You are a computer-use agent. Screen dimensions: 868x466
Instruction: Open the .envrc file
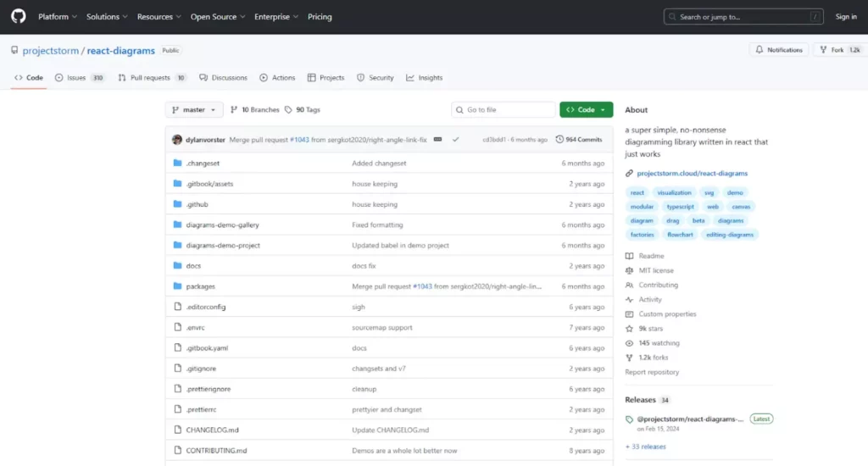tap(196, 328)
